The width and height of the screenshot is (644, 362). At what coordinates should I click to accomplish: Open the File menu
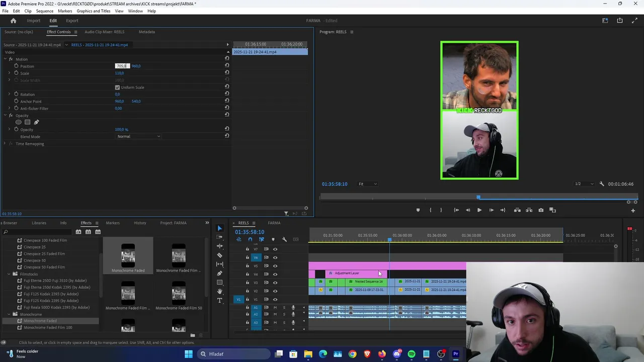5,11
